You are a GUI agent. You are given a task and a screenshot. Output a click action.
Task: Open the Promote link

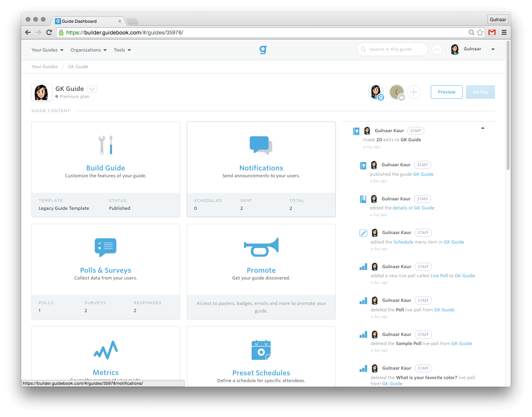coord(261,270)
